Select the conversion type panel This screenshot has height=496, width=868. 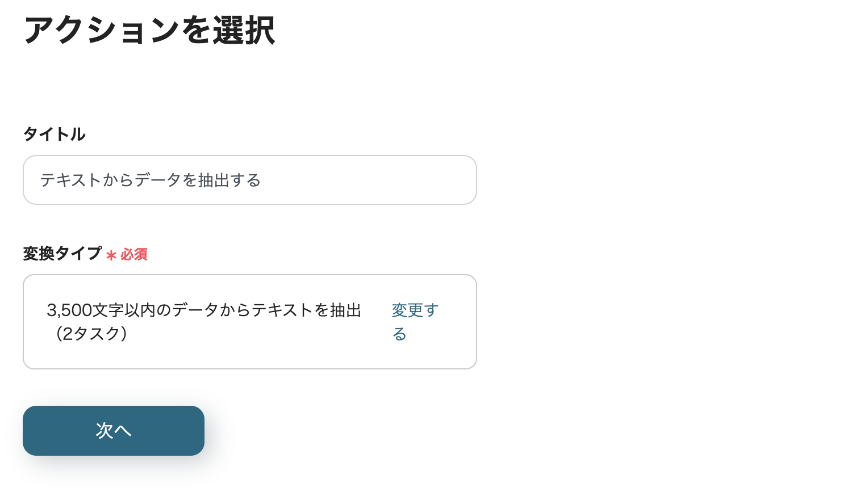[x=249, y=321]
